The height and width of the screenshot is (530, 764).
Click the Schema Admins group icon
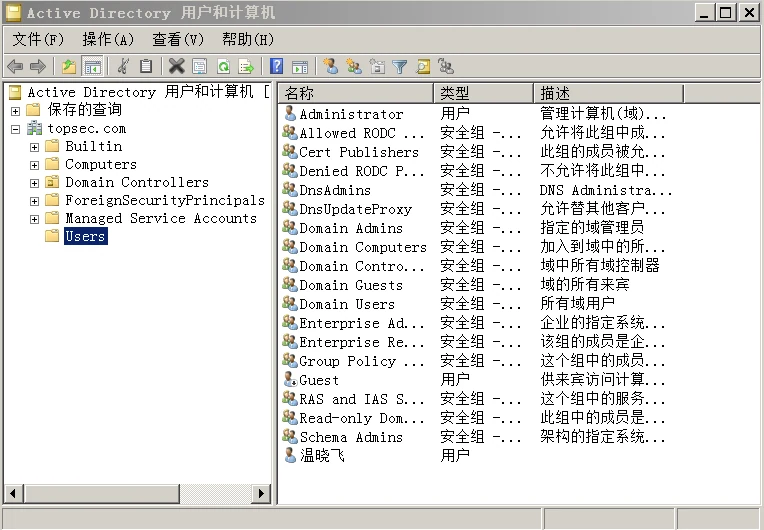point(290,436)
